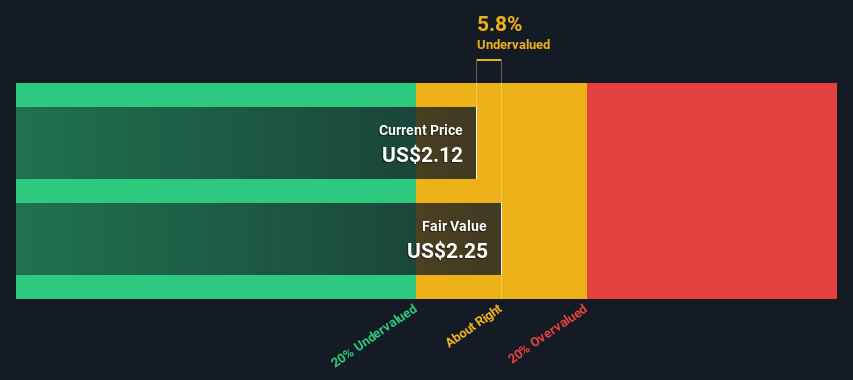Select the 20% Undervalued axis label
This screenshot has height=380, width=853.
pos(374,335)
